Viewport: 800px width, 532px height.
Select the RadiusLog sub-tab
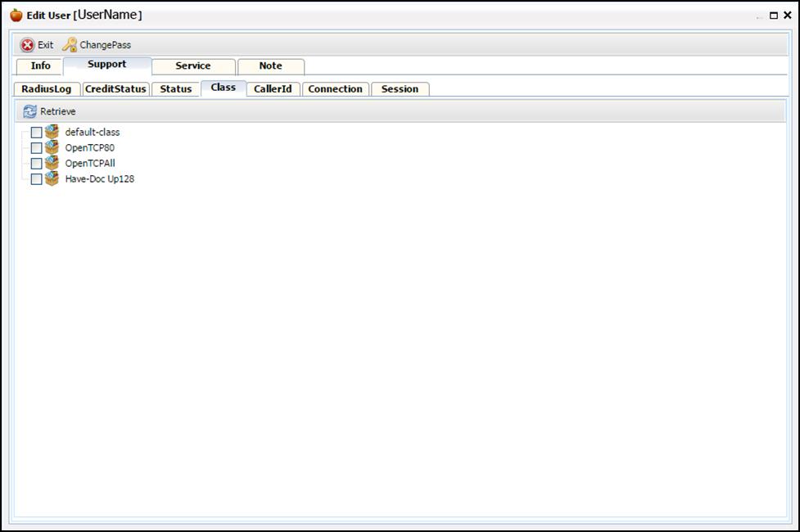[x=47, y=89]
